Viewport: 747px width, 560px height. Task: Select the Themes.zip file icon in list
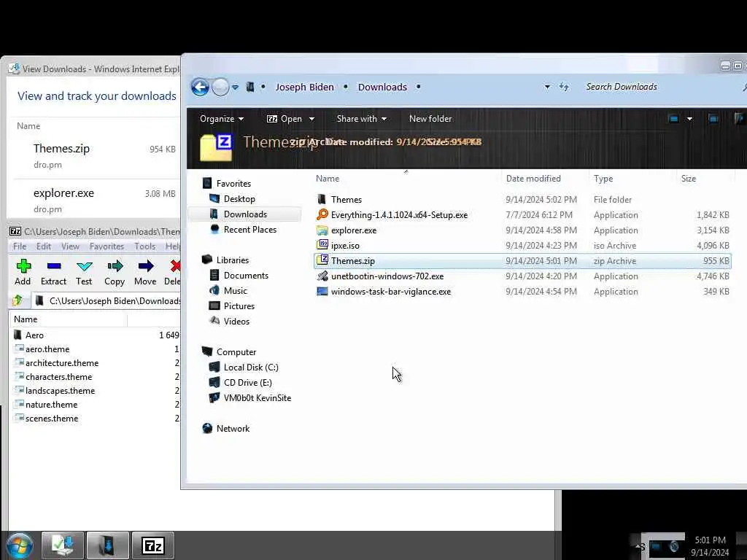tap(322, 260)
